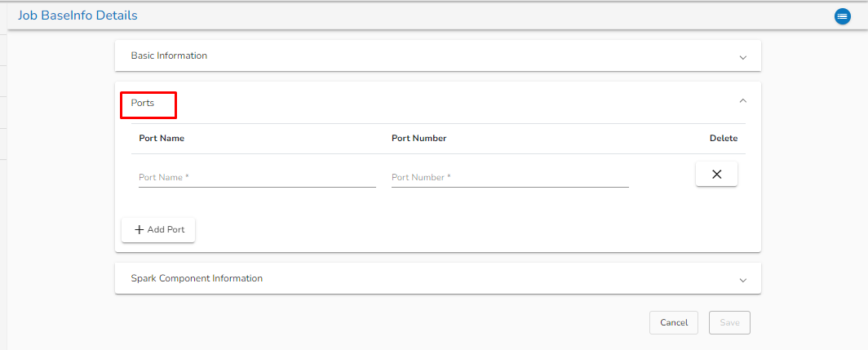Expand Basic Information using its chevron
The image size is (868, 350).
tap(742, 57)
